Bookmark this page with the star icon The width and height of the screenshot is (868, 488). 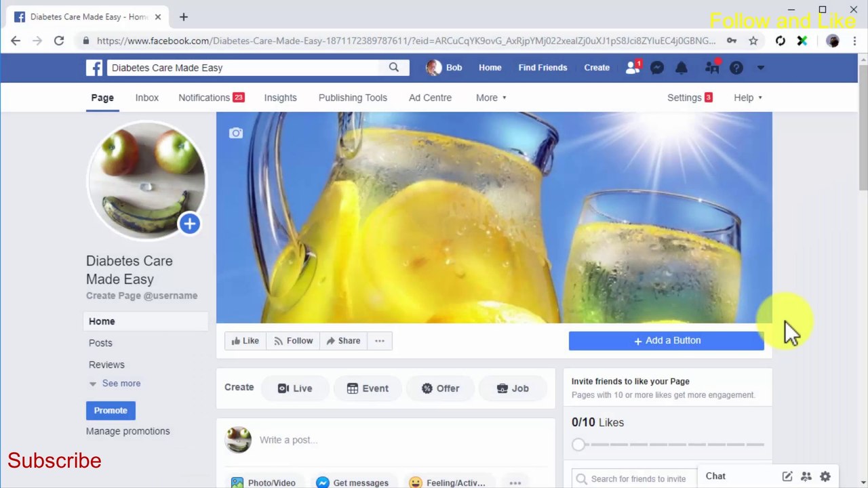click(753, 41)
